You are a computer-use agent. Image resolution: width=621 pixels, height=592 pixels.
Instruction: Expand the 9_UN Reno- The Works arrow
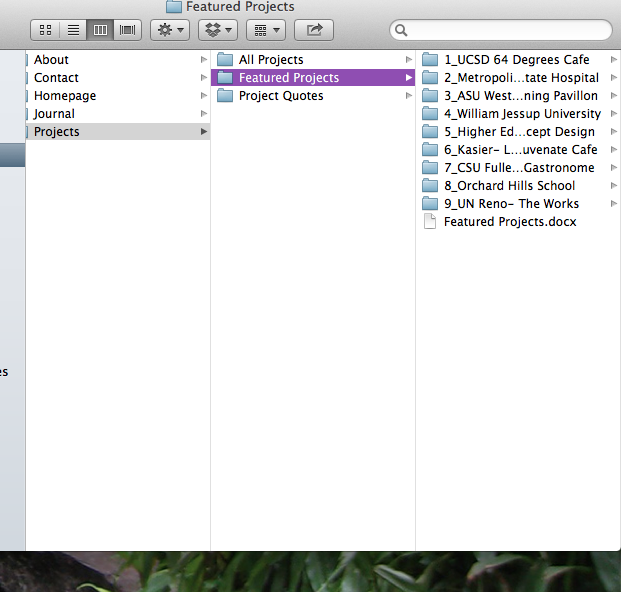click(613, 204)
